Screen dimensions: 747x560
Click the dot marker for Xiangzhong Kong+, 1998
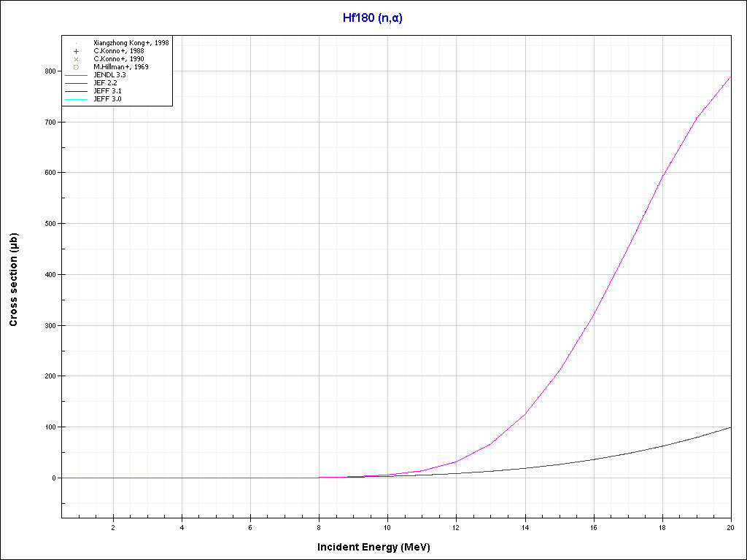point(76,43)
